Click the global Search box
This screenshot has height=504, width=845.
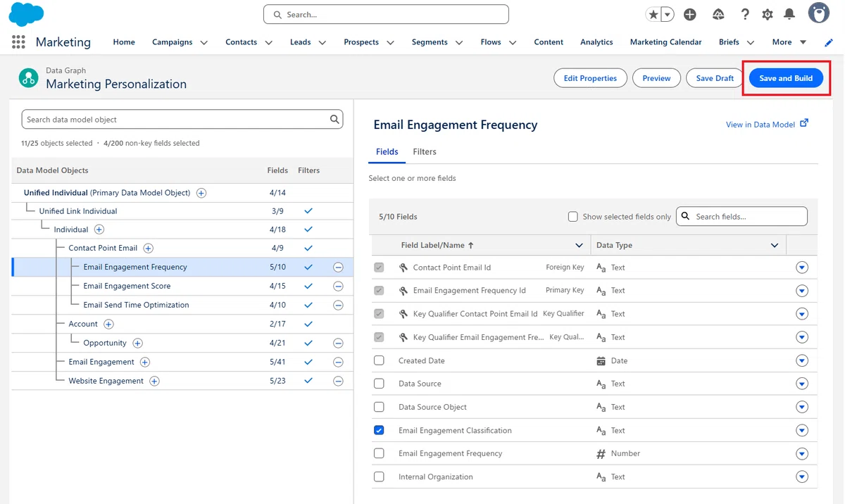pos(386,14)
